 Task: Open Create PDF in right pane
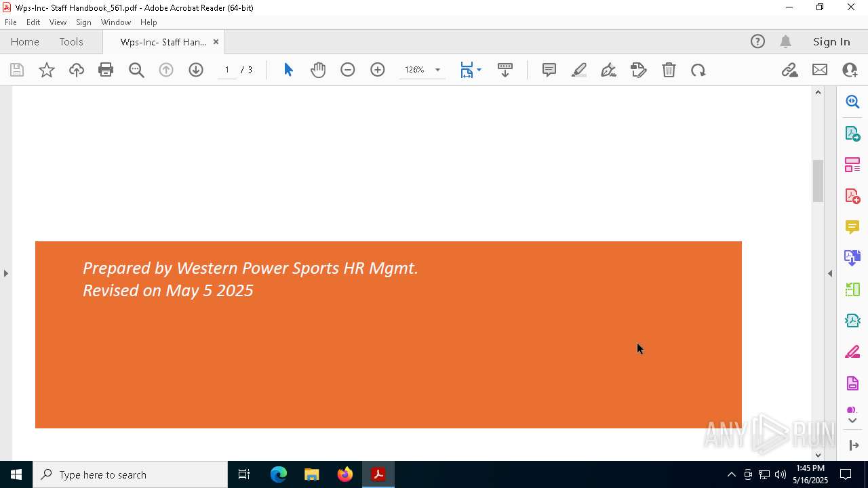[852, 196]
